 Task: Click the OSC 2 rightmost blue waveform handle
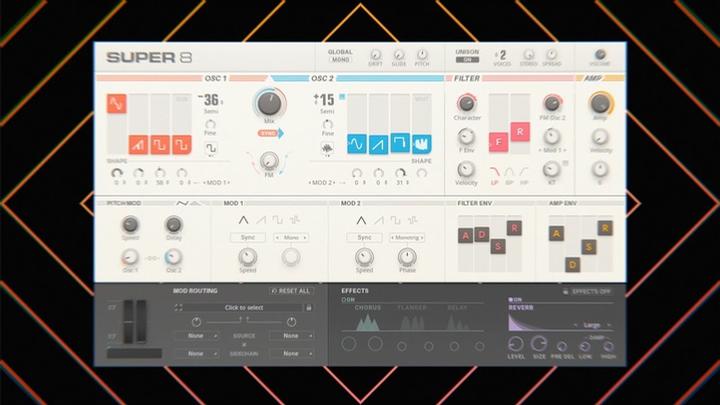(422, 144)
